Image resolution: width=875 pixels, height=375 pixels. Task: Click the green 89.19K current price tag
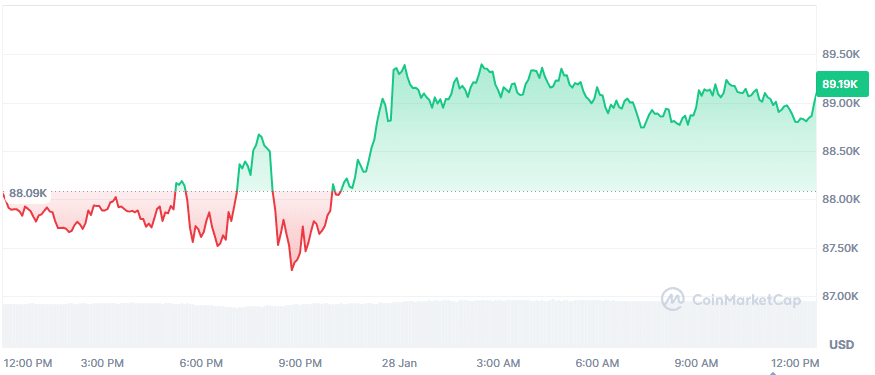coord(842,85)
